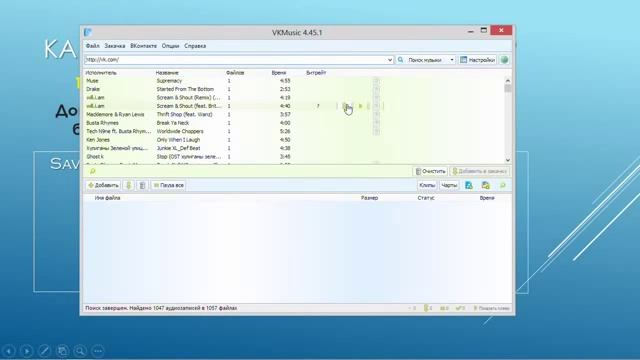Click the Добавить button in downloads toolbar
The image size is (640, 360).
(103, 185)
